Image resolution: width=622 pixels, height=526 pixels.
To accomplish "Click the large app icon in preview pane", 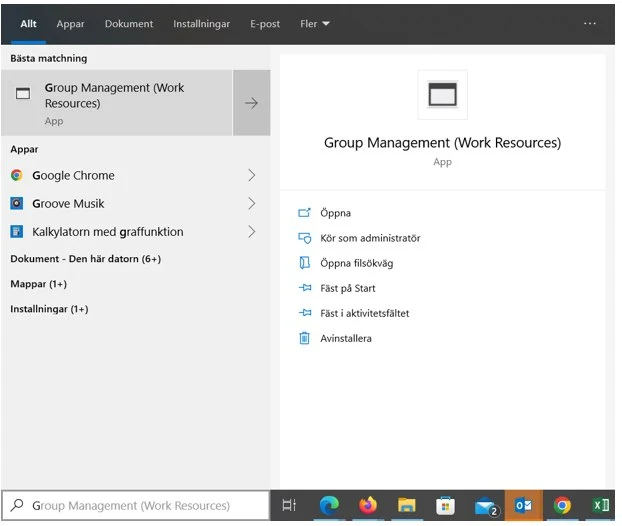I will [442, 95].
